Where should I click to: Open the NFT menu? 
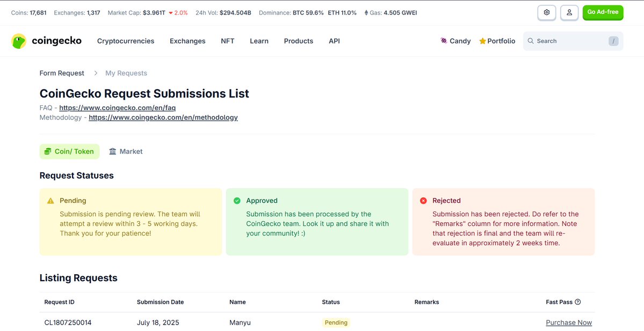[x=228, y=41]
